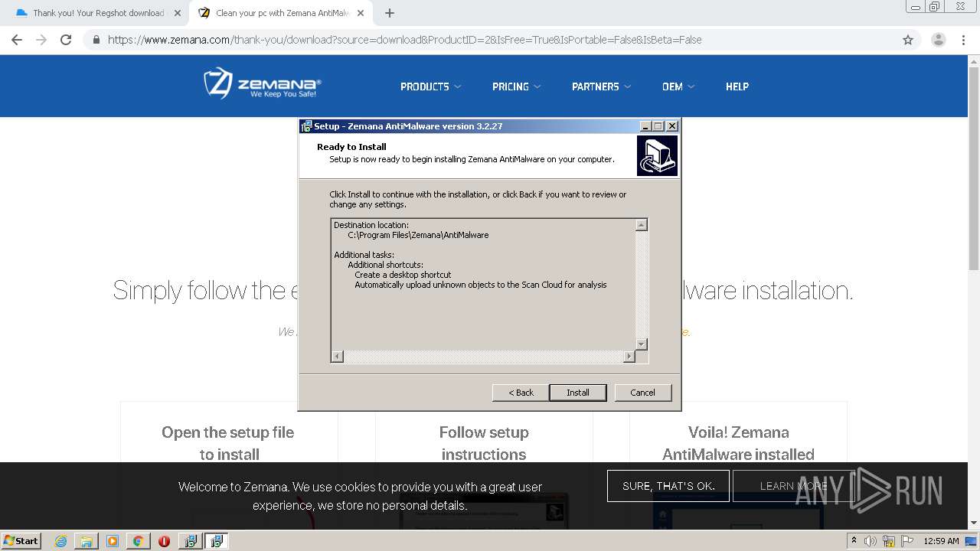Launch Internet Explorer from taskbar
The image size is (980, 551).
[x=61, y=541]
